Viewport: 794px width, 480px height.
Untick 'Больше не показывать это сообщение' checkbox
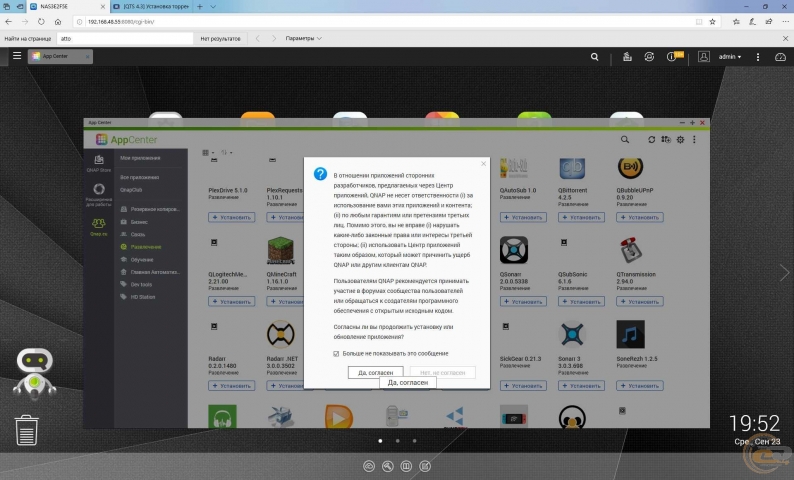coord(336,353)
